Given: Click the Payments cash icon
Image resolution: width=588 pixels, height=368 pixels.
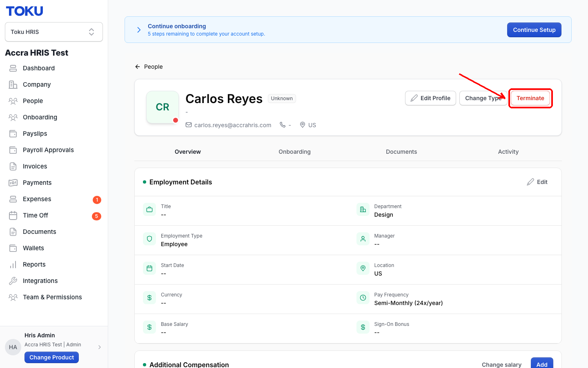Looking at the screenshot, I should pyautogui.click(x=13, y=183).
